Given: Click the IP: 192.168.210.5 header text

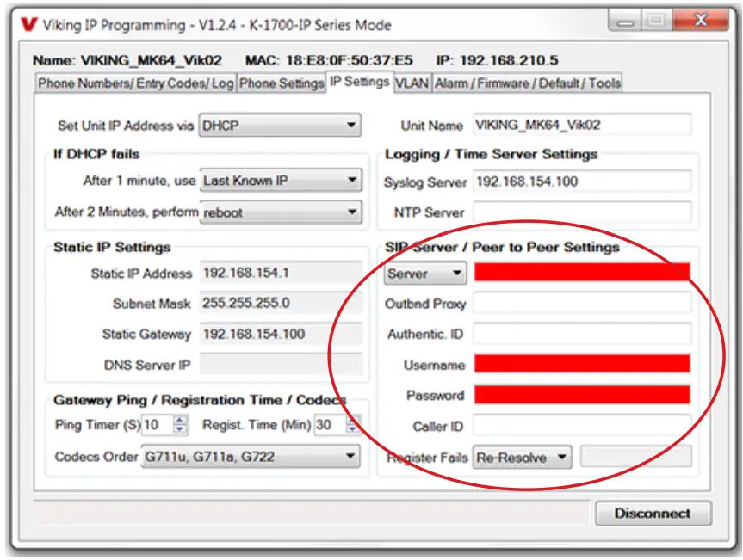Looking at the screenshot, I should pos(497,60).
